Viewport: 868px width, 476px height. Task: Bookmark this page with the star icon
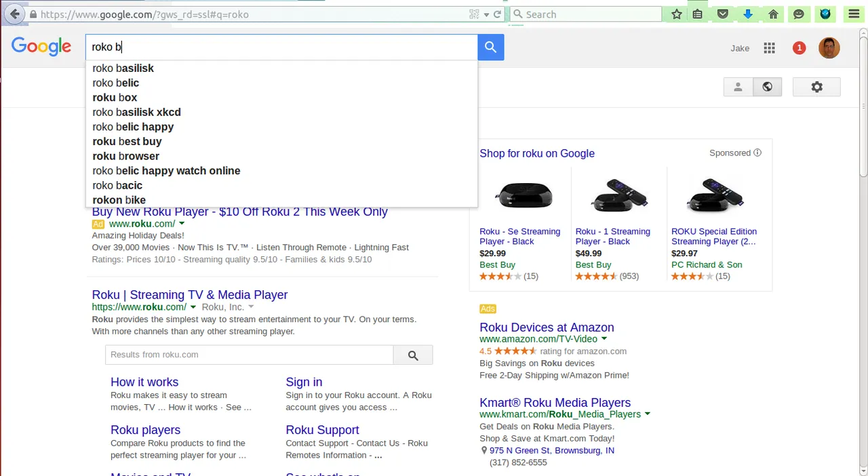(x=677, y=14)
